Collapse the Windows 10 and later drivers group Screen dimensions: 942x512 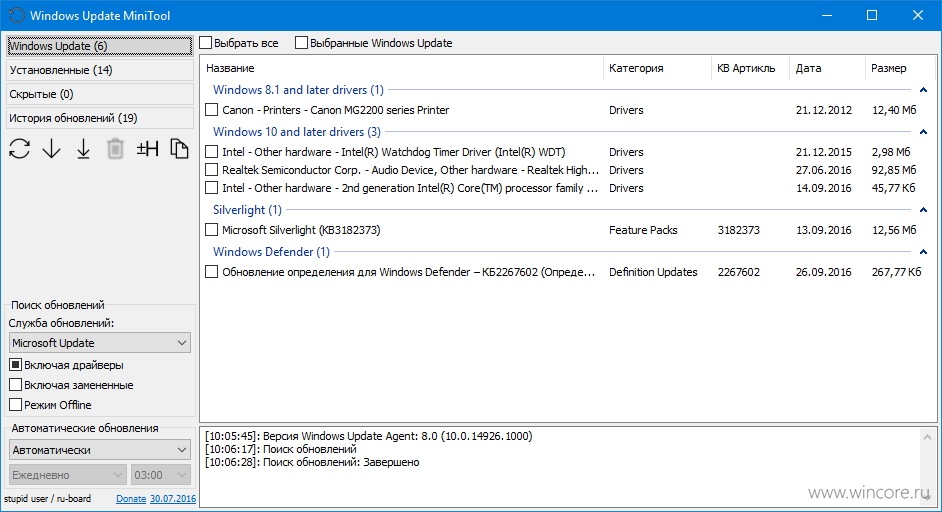923,132
